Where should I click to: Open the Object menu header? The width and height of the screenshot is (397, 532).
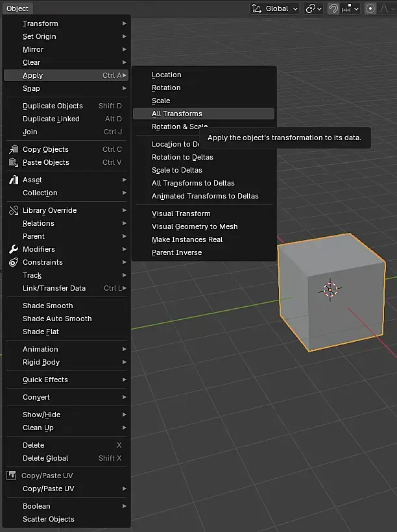[18, 8]
